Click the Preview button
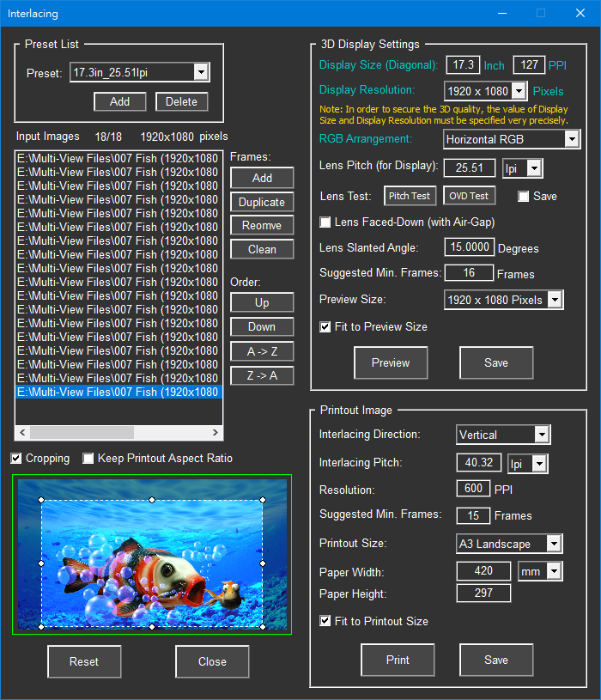 point(391,362)
